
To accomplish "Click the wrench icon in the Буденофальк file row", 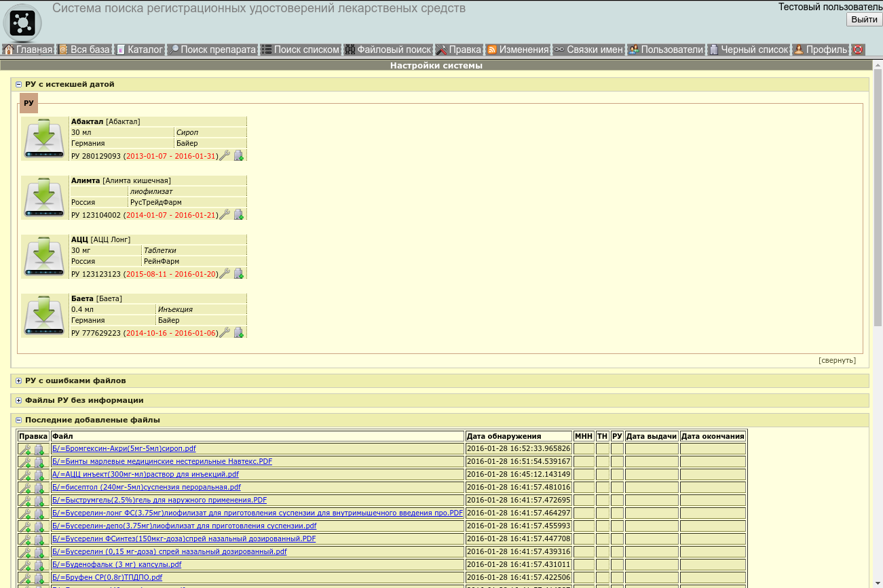I will [x=26, y=566].
